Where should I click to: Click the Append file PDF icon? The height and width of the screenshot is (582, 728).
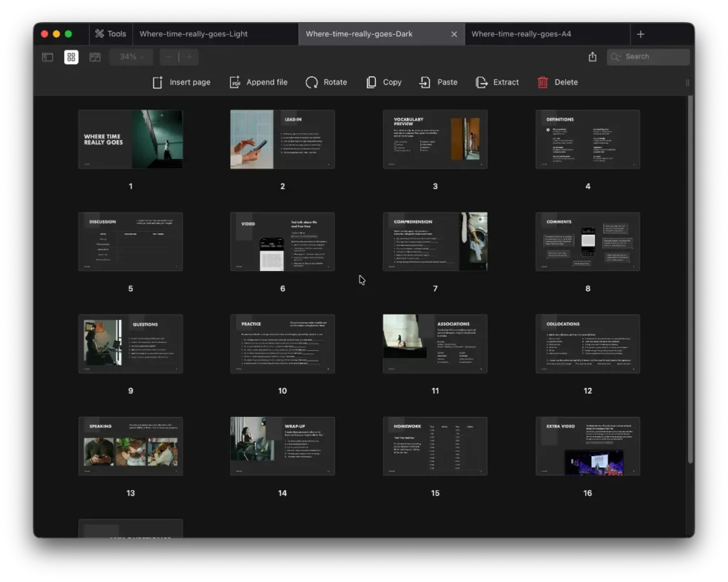point(235,83)
